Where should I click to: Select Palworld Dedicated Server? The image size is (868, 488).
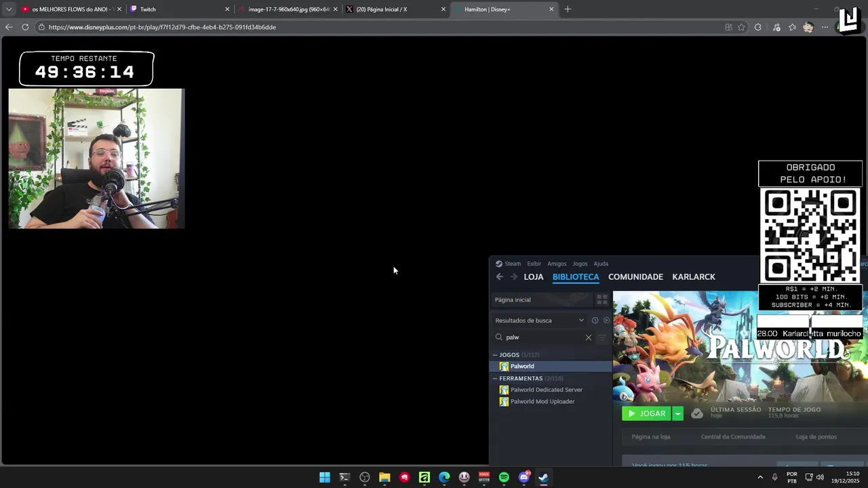546,390
